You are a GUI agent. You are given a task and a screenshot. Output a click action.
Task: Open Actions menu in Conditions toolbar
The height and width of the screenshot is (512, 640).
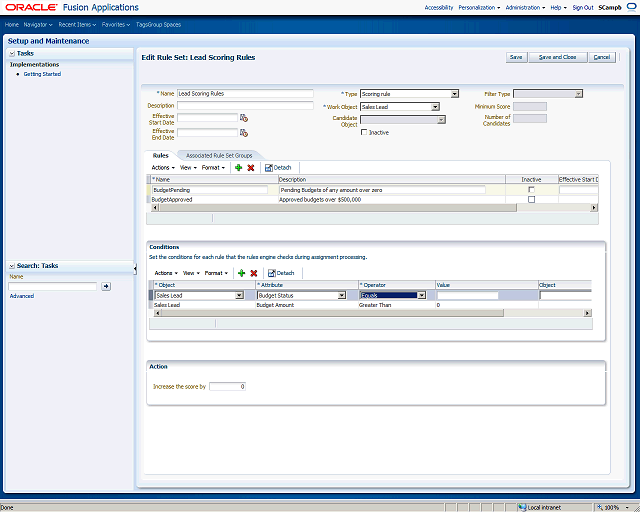(x=166, y=273)
